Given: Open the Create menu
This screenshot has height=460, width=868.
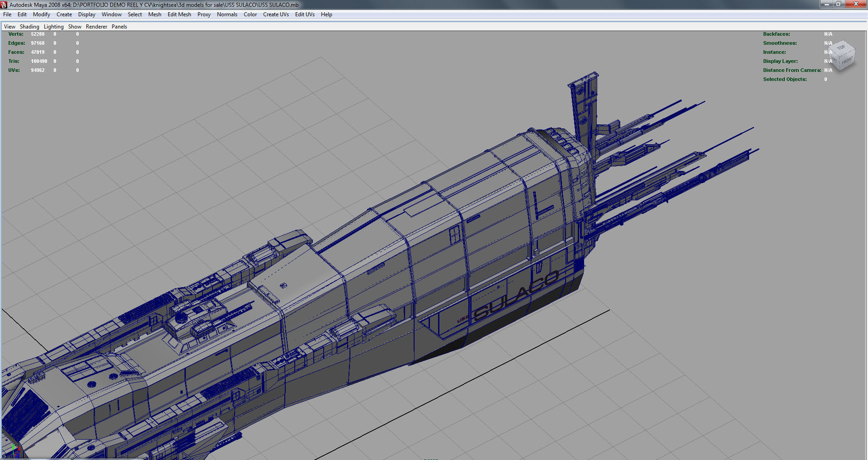Looking at the screenshot, I should [x=64, y=14].
